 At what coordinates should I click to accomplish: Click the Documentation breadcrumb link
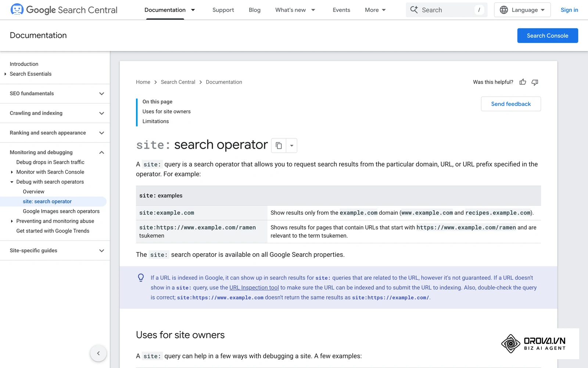(x=224, y=82)
